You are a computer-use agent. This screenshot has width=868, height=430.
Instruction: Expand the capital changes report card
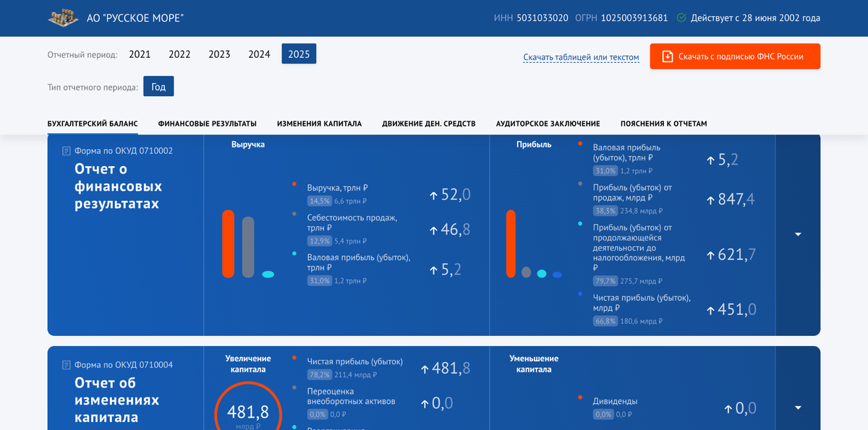(798, 408)
